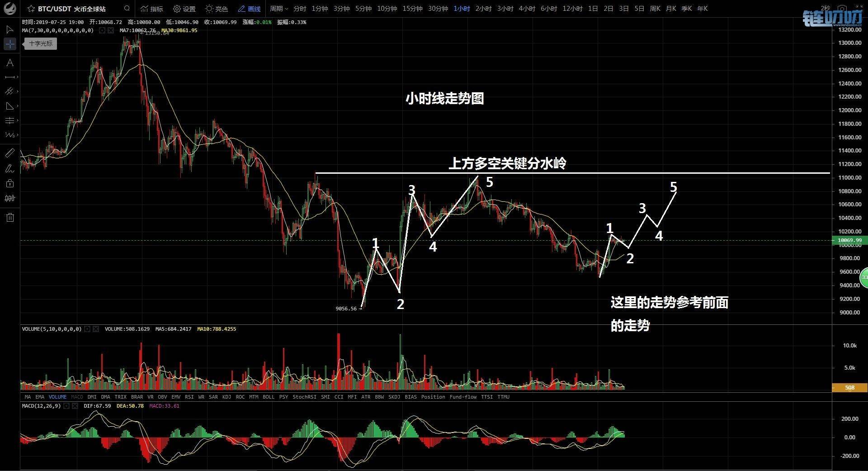Enable the RSI indicator
868x471 pixels.
click(189, 397)
